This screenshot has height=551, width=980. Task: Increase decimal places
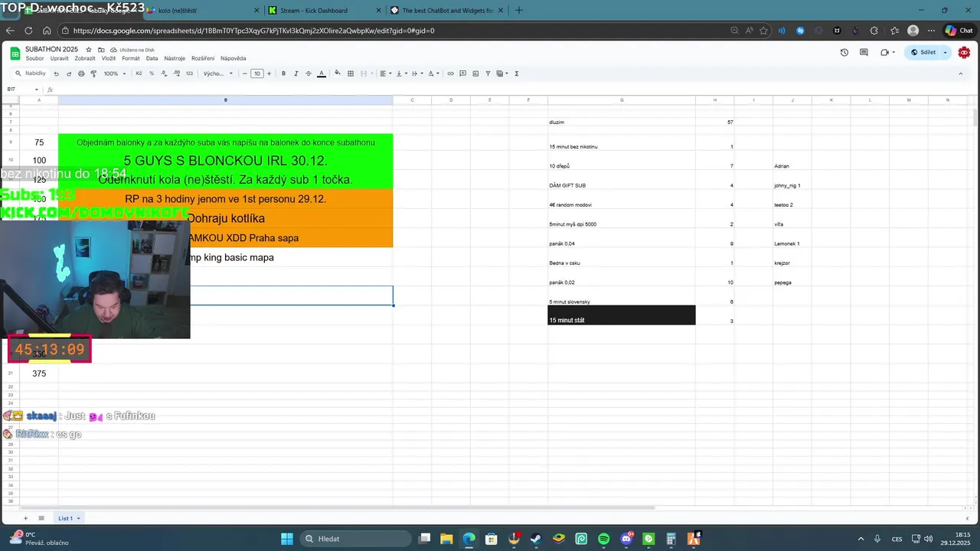coord(177,73)
